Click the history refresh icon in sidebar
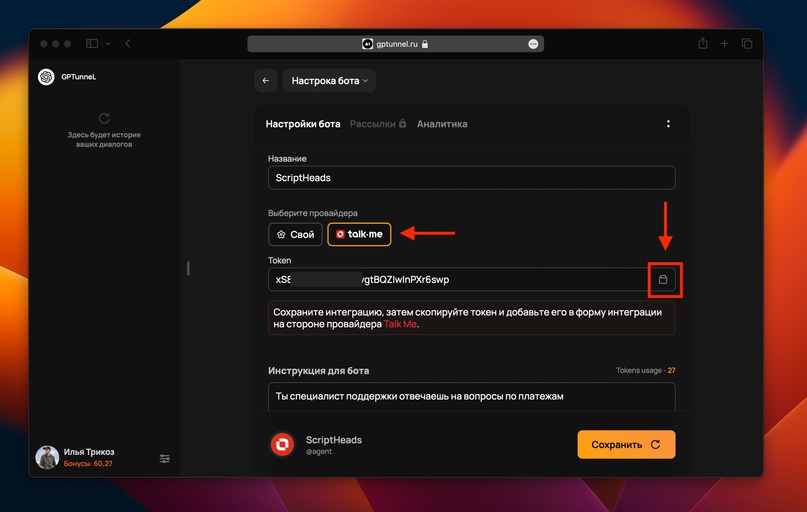Image resolution: width=807 pixels, height=512 pixels. [104, 118]
